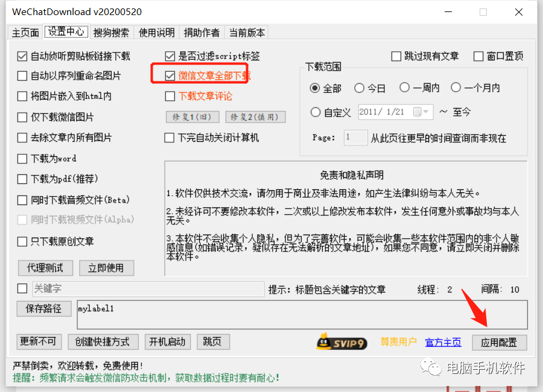Image resolution: width=543 pixels, height=392 pixels.
Task: Check 只下载原创文章 checkbox
Action: [22, 241]
